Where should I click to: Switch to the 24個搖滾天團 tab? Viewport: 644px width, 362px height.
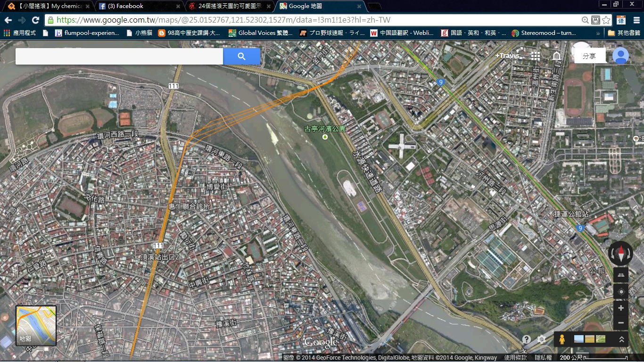[230, 6]
